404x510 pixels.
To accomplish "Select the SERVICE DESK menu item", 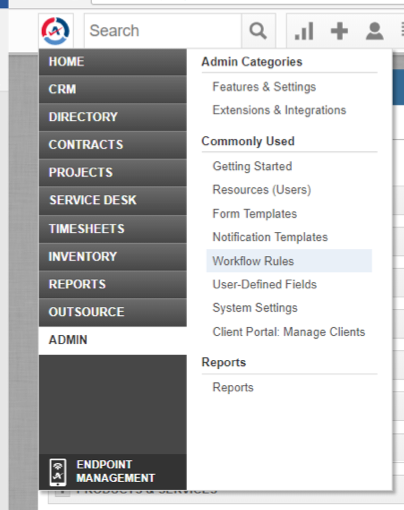I will pos(113,200).
